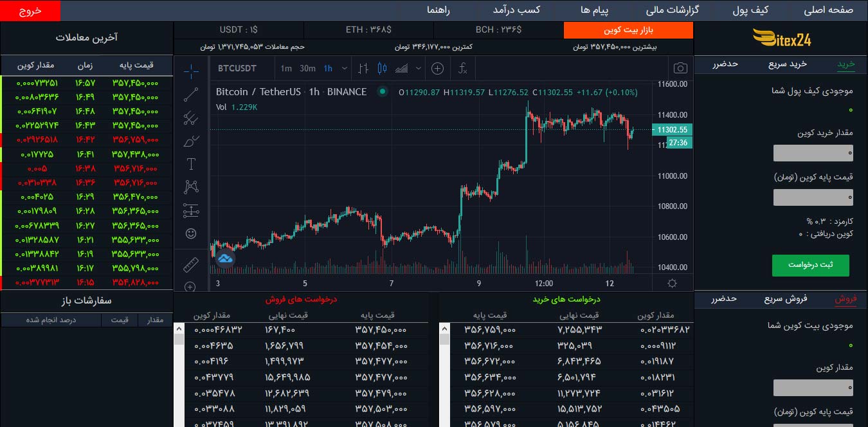This screenshot has width=868, height=427.
Task: Toggle the green market status dot
Action: point(383,92)
